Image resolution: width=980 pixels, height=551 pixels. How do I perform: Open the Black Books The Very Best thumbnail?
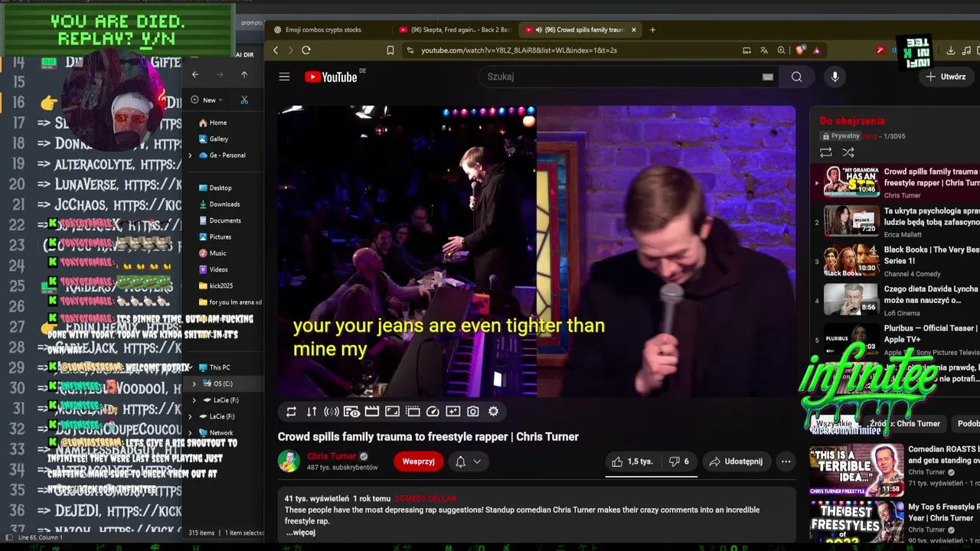click(x=851, y=260)
